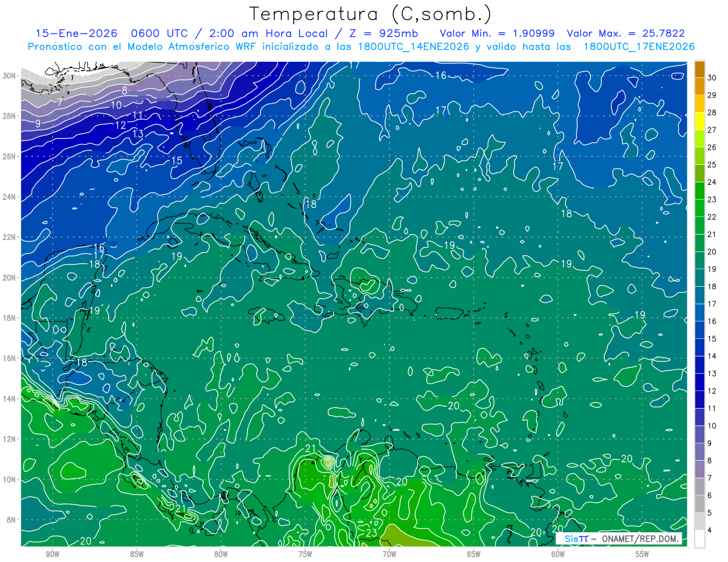Click the "10N" latitude axis label

tap(10, 480)
